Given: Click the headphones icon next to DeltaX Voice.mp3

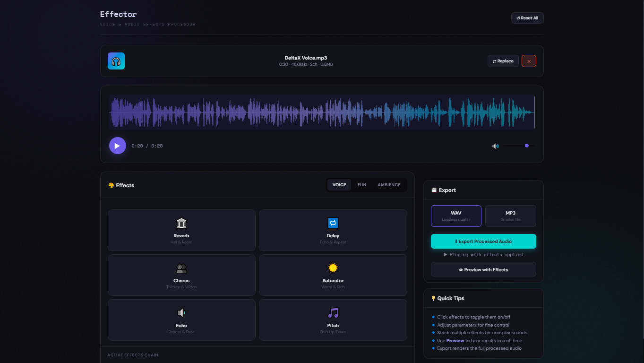Looking at the screenshot, I should pos(116,60).
